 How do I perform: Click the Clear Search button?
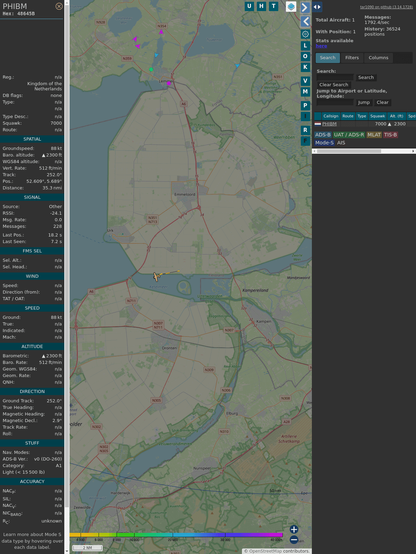click(334, 85)
